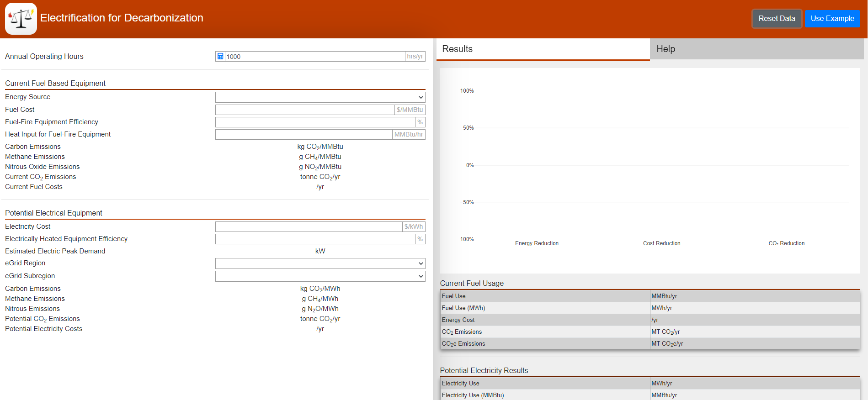
Task: Click the $/MMBtu unit label
Action: [410, 110]
